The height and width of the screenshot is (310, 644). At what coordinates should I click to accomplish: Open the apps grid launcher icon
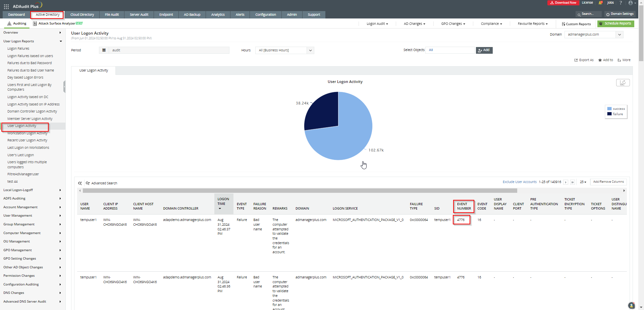(x=6, y=6)
